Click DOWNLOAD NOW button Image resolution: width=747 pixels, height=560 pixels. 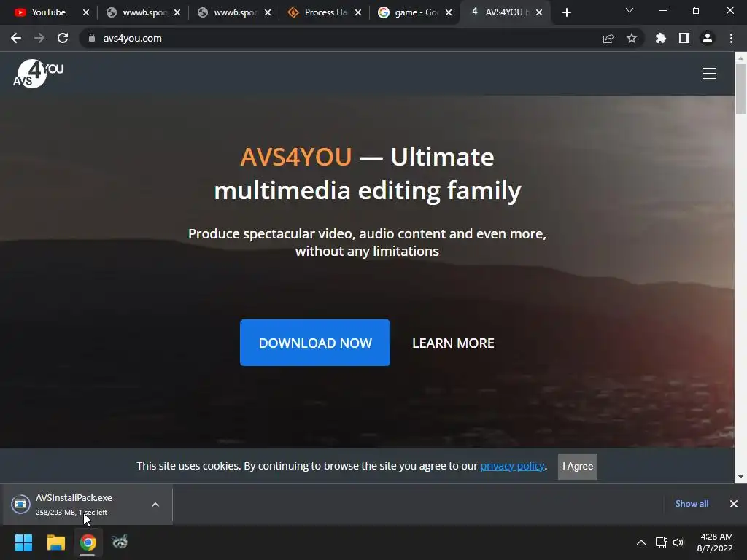[x=315, y=343]
